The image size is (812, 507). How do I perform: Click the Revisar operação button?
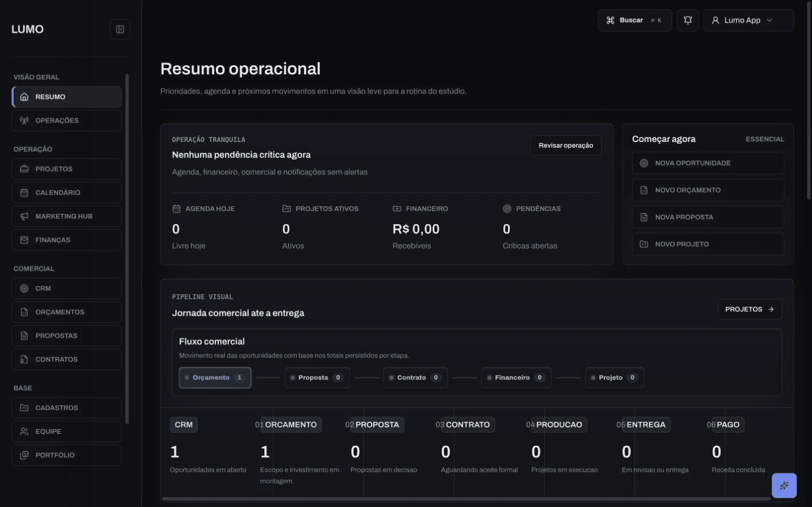565,145
